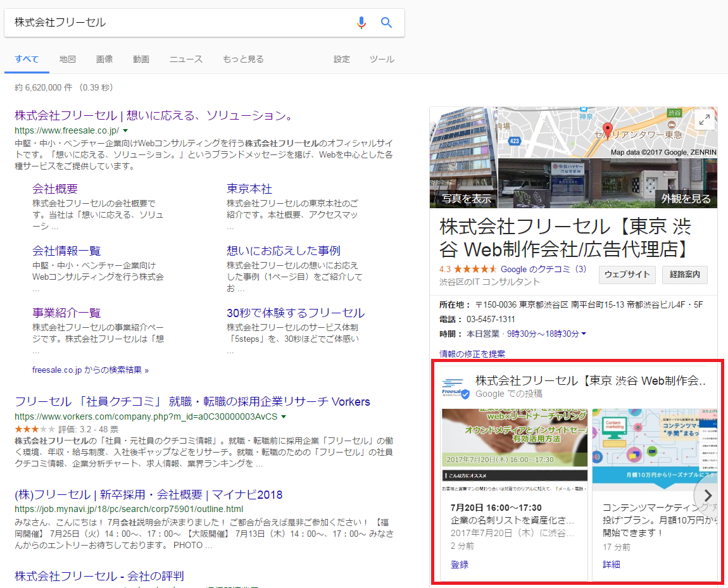
Task: Switch to the 動画 tab
Action: pyautogui.click(x=141, y=59)
